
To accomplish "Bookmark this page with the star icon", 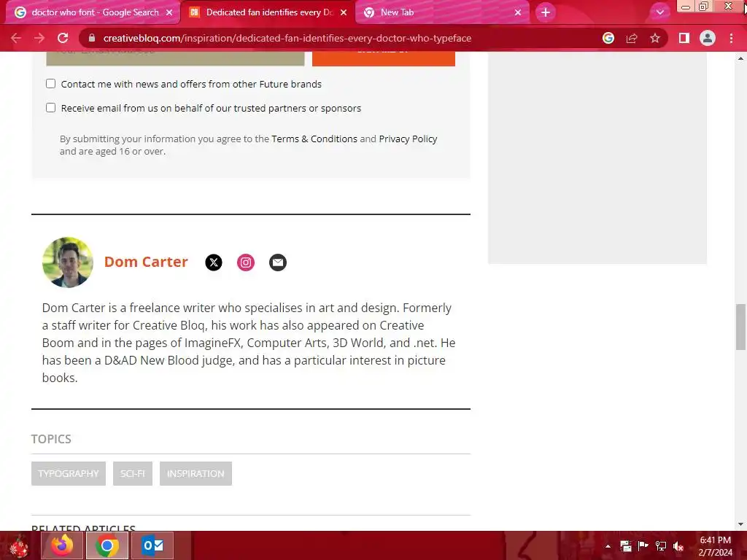I will click(655, 38).
